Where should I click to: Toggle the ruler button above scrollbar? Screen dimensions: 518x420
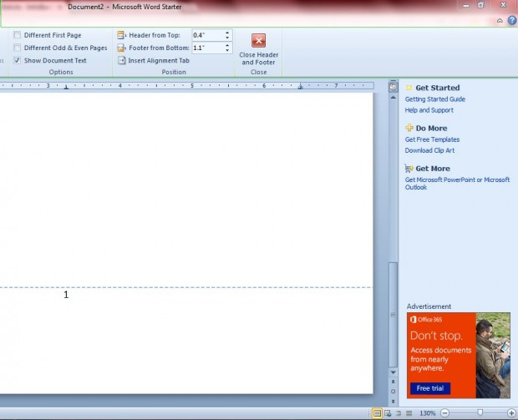[394, 87]
